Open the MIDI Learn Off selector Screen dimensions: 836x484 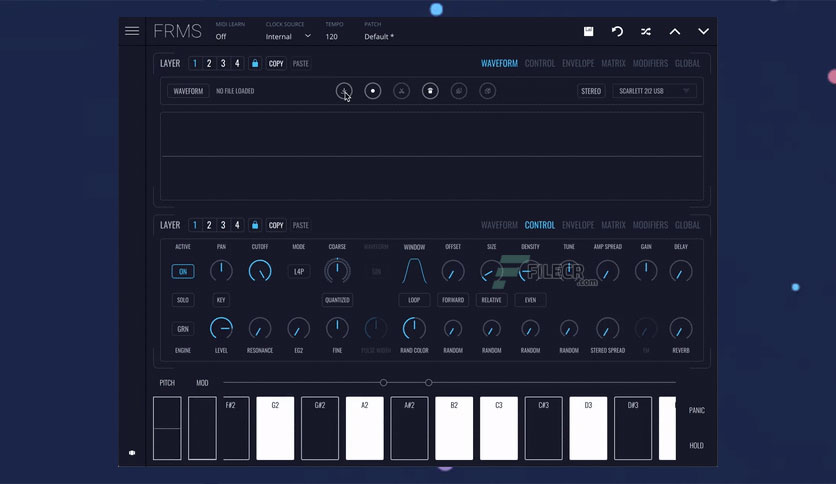click(x=221, y=36)
